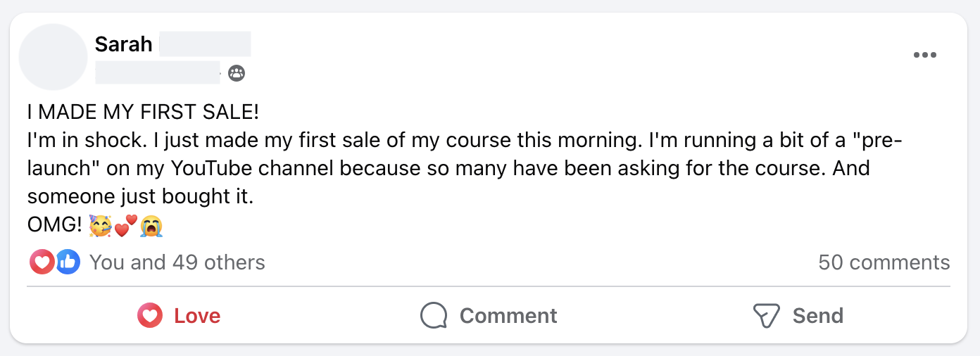
Task: Open Sarah's profile picture avatar
Action: tap(53, 57)
